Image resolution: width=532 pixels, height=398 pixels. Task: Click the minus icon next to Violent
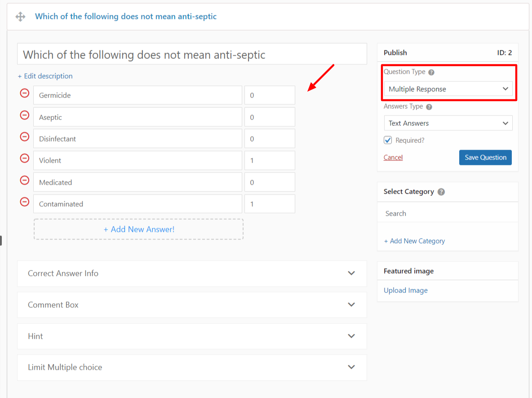(25, 159)
